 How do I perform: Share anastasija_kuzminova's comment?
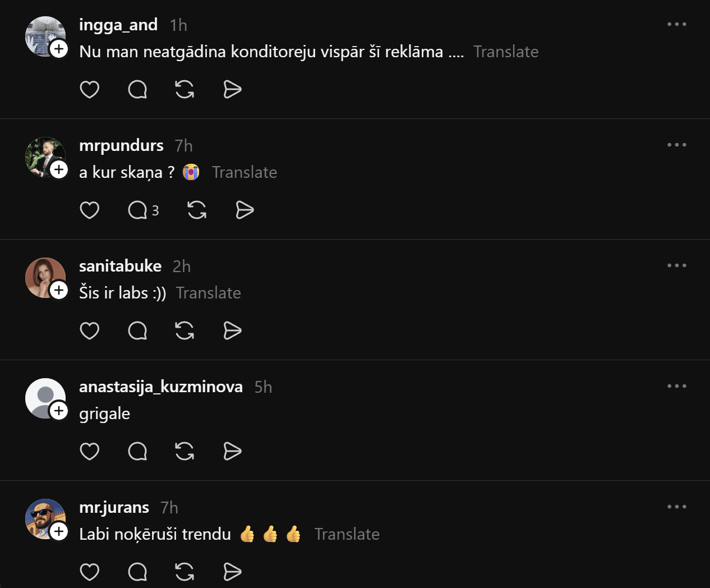[232, 452]
